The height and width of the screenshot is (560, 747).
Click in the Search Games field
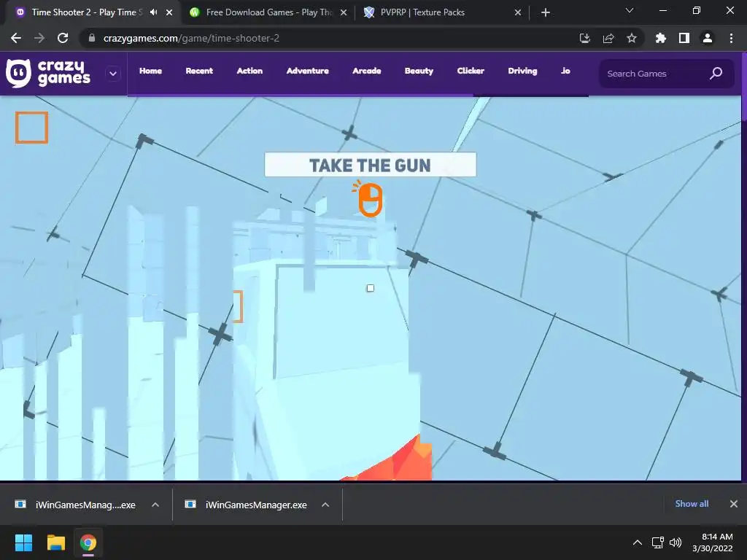pyautogui.click(x=667, y=74)
